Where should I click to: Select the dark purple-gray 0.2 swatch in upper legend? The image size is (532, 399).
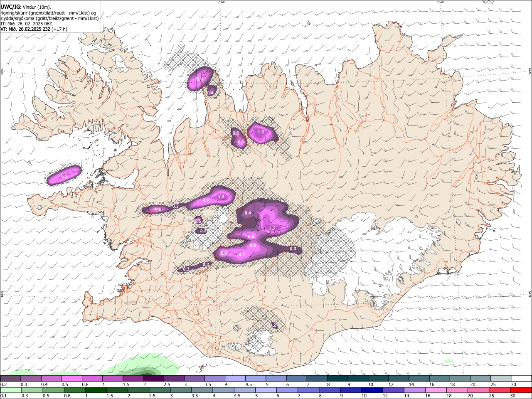10,378
